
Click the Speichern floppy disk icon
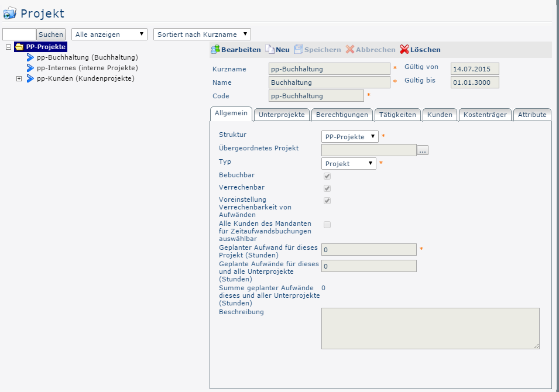(x=299, y=50)
